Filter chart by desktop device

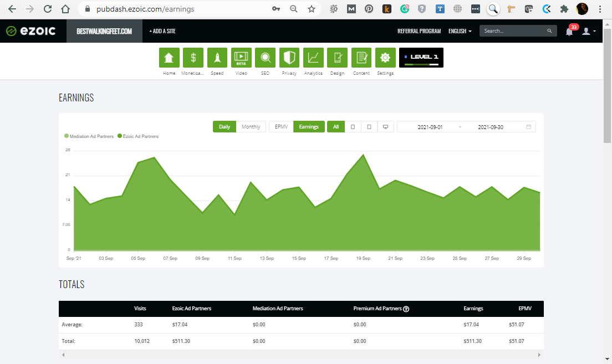[x=386, y=127]
